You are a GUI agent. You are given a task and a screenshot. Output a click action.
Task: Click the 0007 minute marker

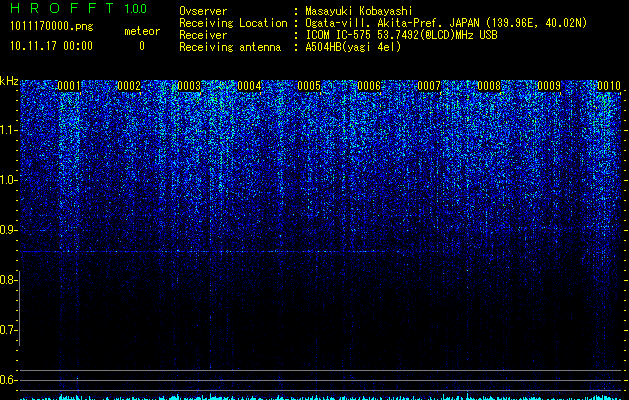pyautogui.click(x=429, y=86)
